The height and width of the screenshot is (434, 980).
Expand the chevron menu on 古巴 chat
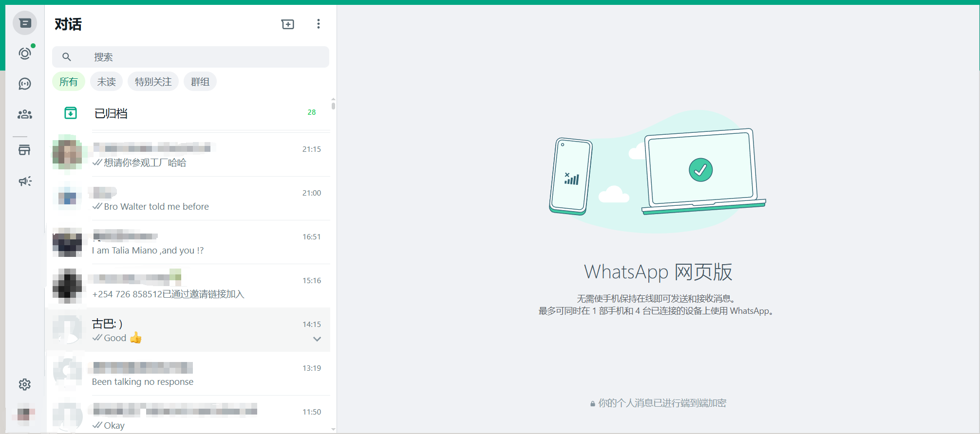click(x=317, y=339)
